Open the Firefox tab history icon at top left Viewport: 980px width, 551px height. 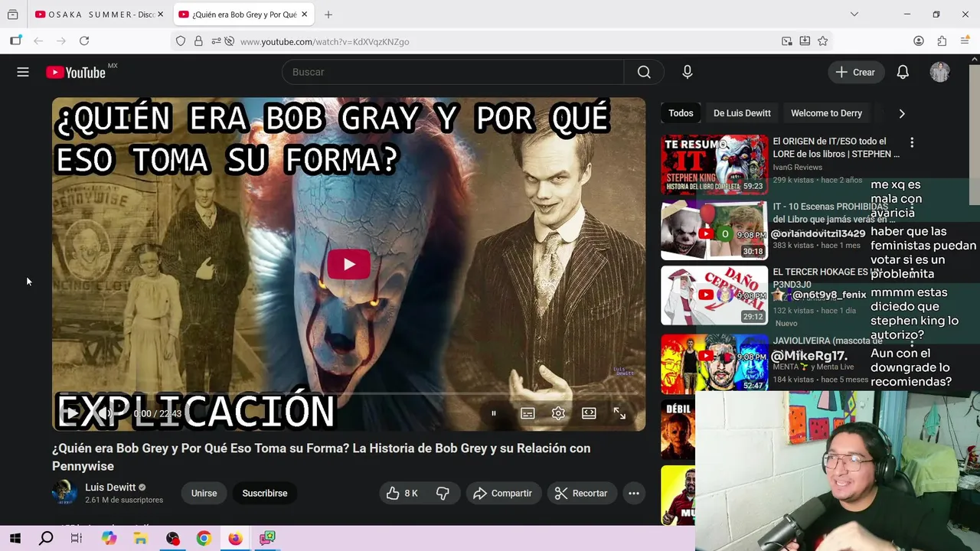[13, 15]
